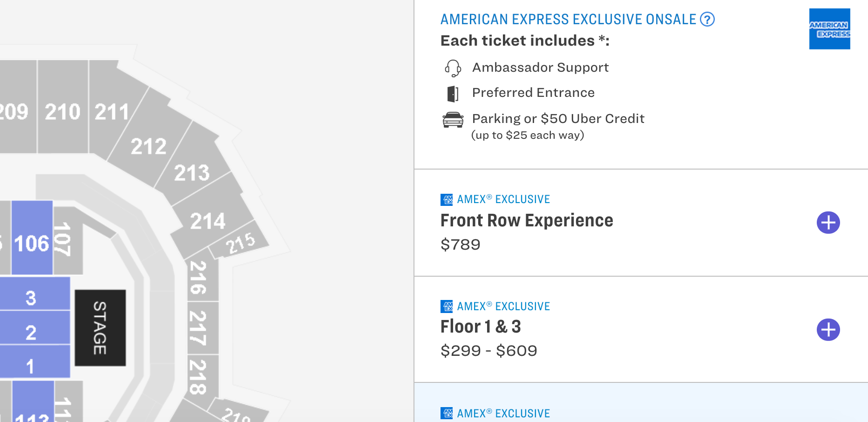The height and width of the screenshot is (422, 868).
Task: Click the parking car icon
Action: point(453,120)
